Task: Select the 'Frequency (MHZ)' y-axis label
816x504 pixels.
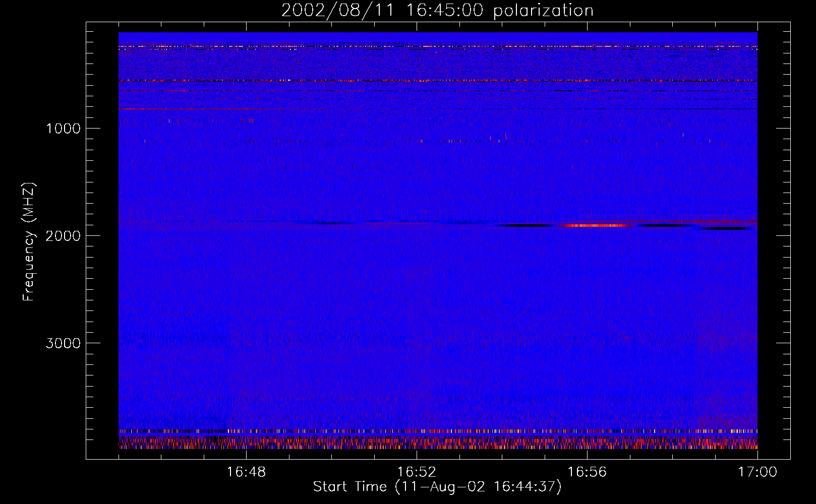Action: [29, 242]
